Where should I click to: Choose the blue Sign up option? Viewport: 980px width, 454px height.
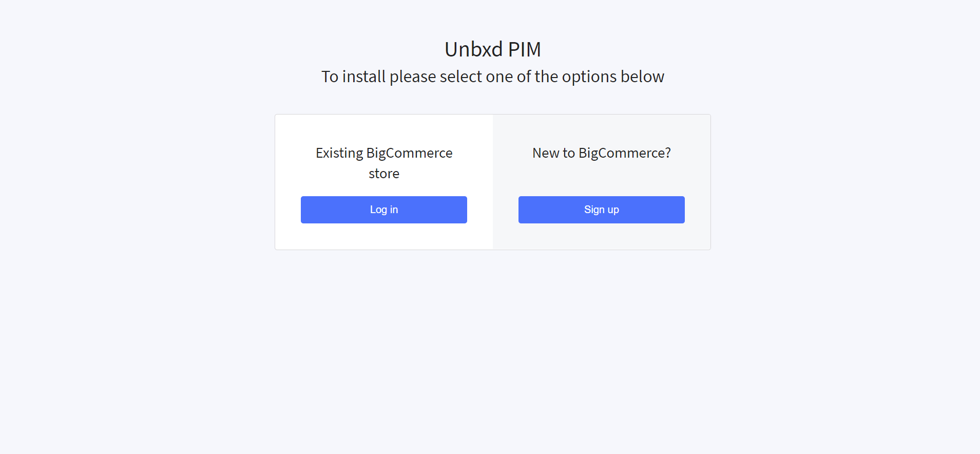click(x=602, y=210)
